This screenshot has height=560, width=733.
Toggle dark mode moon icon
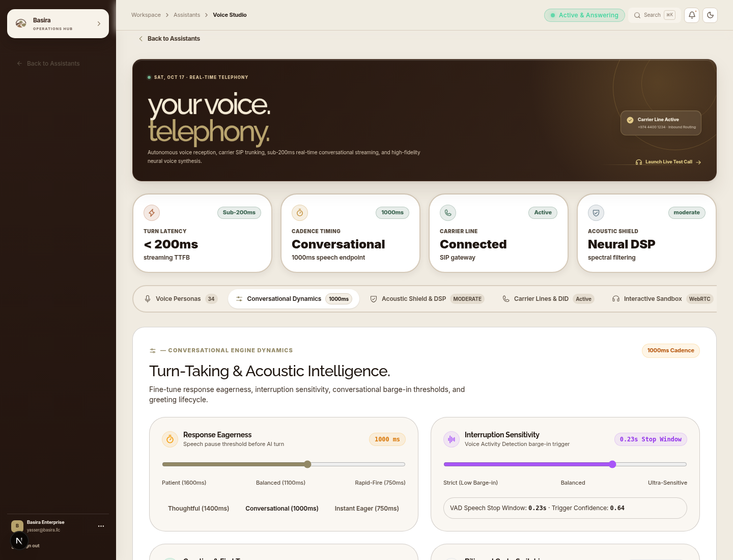pyautogui.click(x=710, y=15)
